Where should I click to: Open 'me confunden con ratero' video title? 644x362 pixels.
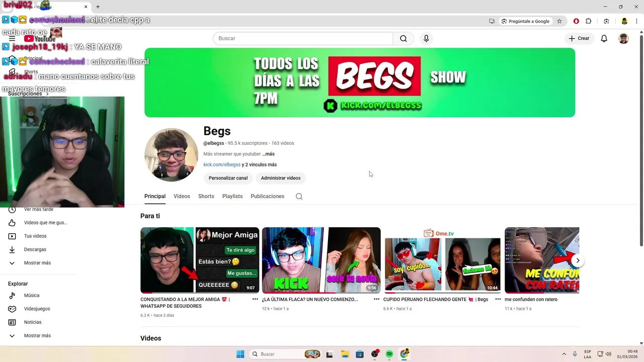click(x=531, y=300)
